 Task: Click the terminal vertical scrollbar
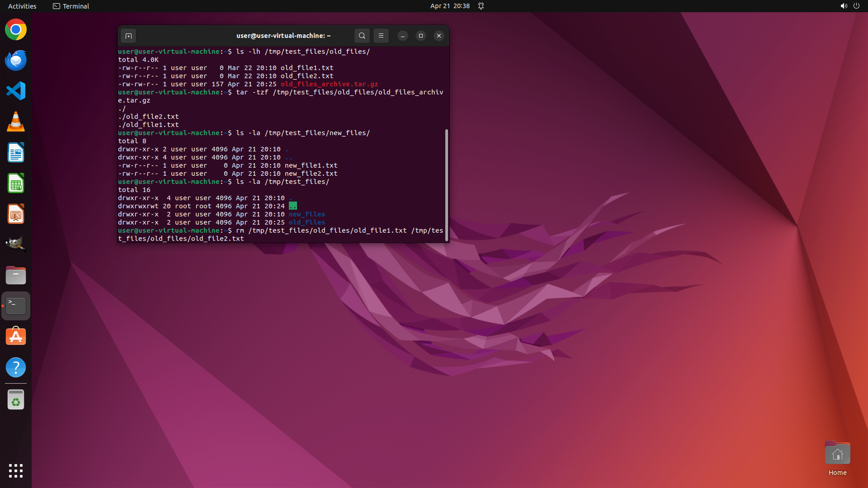click(x=447, y=185)
